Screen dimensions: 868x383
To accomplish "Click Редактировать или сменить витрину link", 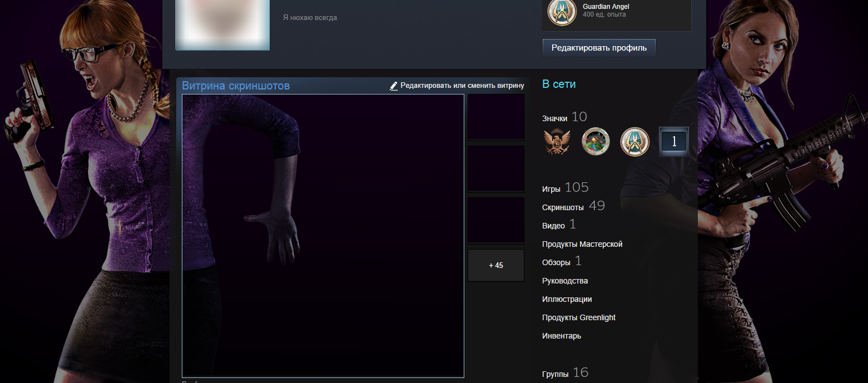I will coord(462,86).
